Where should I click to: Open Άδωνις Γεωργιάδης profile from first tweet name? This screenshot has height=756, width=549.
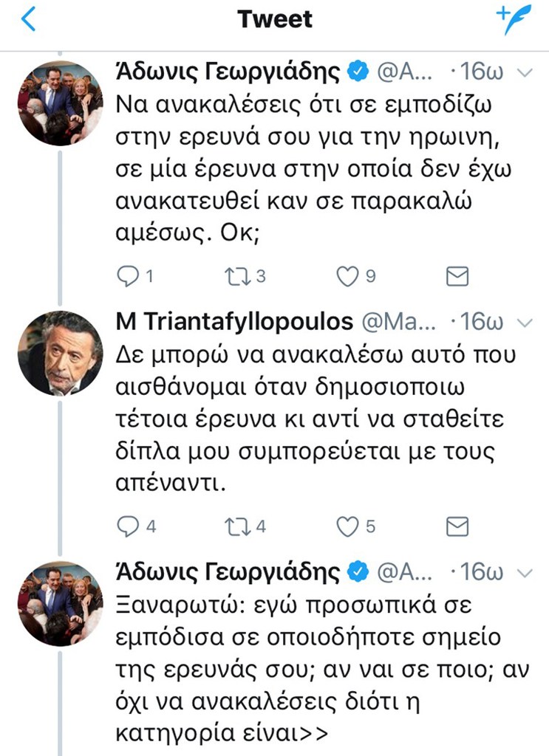point(228,72)
